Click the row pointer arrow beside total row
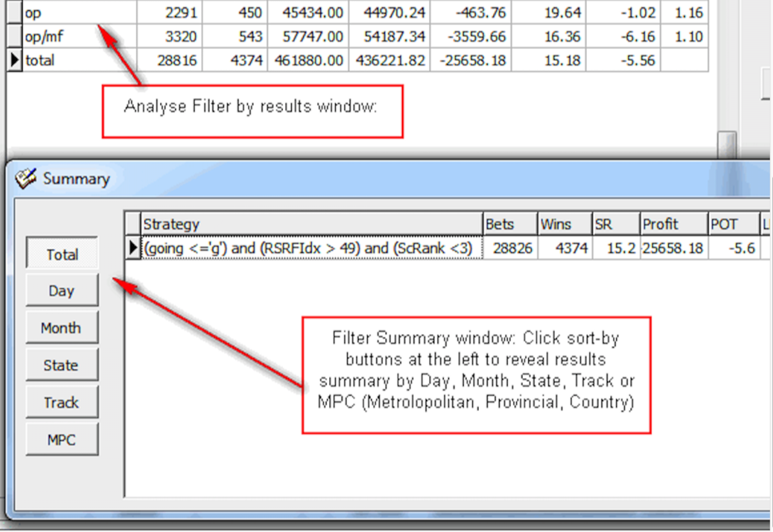The image size is (773, 532). (15, 61)
